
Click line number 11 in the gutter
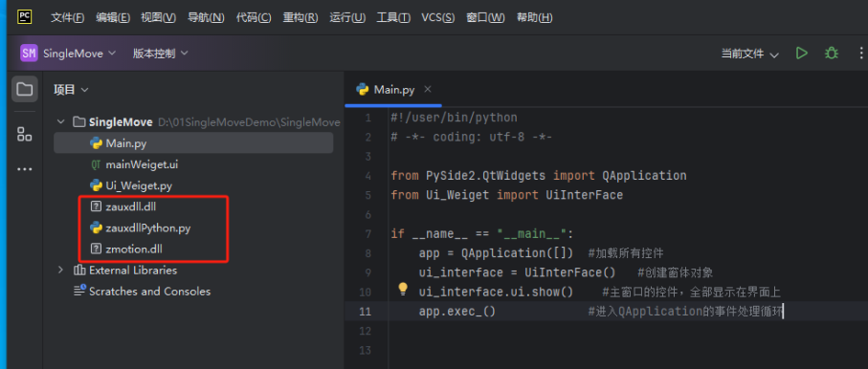pos(365,312)
